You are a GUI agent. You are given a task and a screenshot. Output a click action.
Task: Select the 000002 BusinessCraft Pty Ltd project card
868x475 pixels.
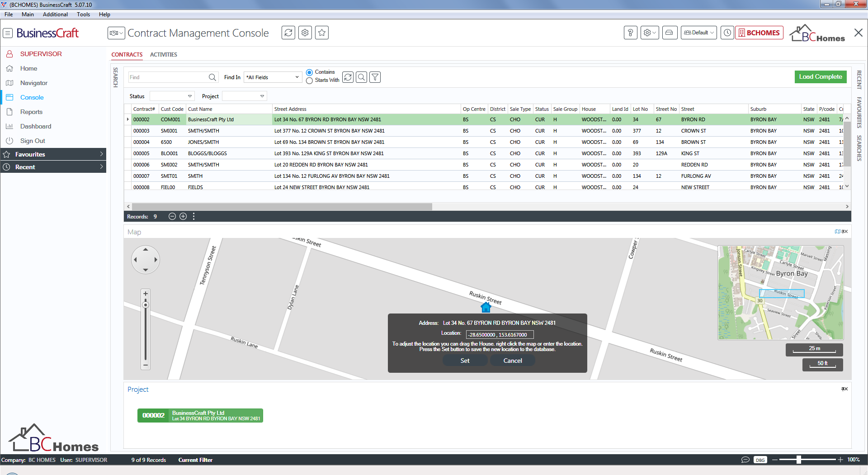[x=200, y=415]
